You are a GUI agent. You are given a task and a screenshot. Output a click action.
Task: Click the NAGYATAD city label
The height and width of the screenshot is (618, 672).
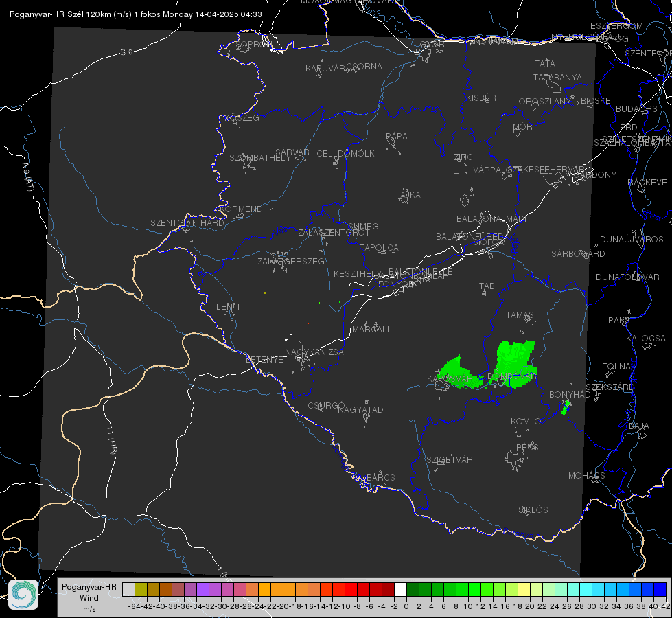[x=361, y=409]
